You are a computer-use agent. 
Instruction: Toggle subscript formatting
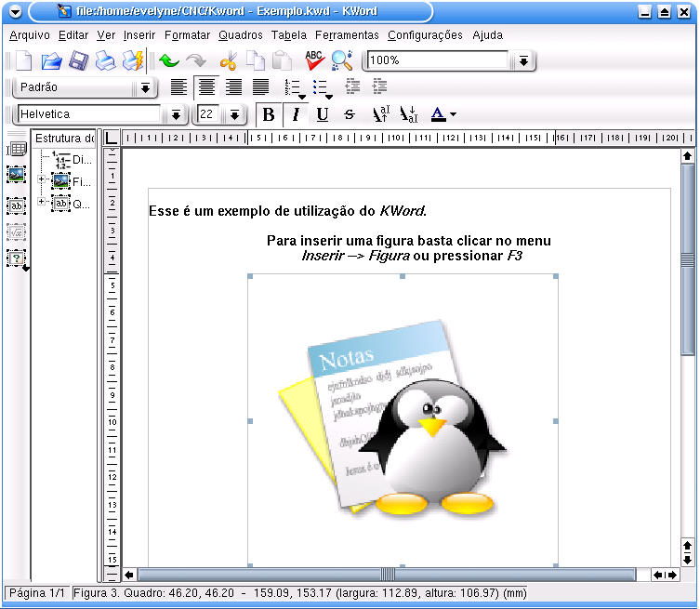pyautogui.click(x=408, y=114)
